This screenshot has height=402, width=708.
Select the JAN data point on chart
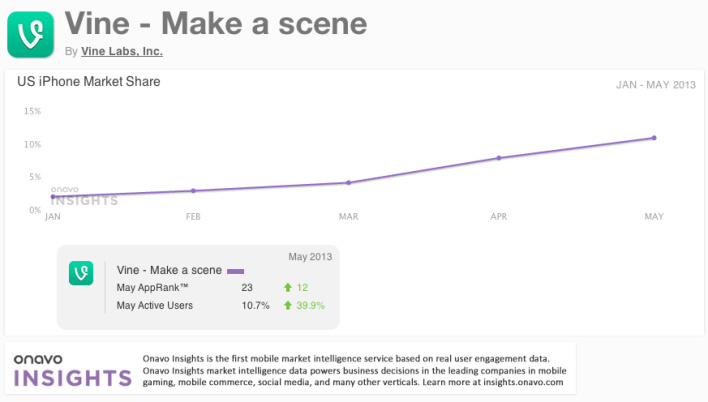[x=53, y=196]
